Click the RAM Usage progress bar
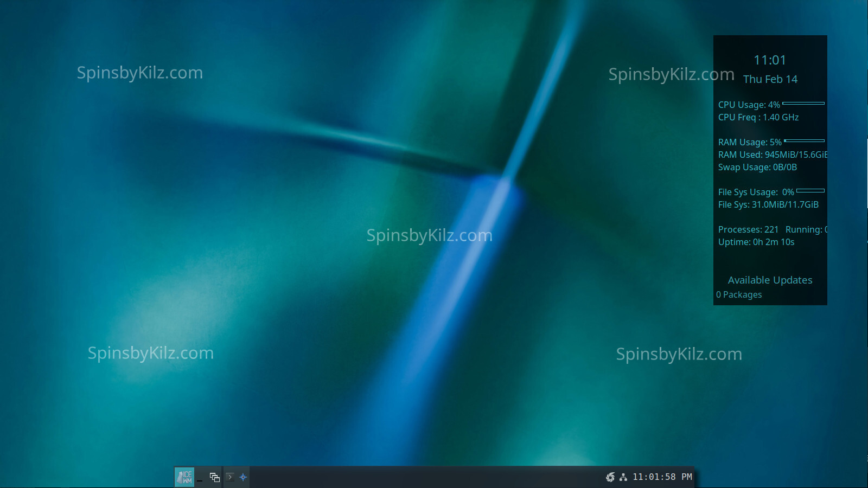 point(804,141)
